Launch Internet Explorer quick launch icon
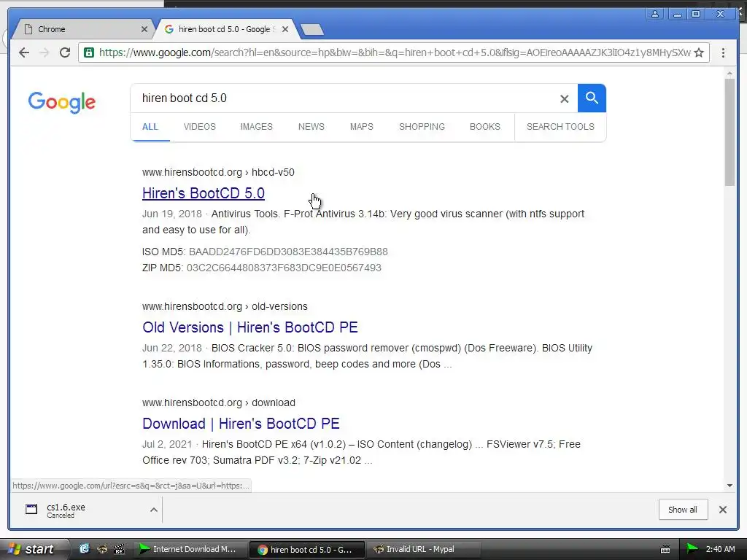The height and width of the screenshot is (560, 747). click(85, 549)
